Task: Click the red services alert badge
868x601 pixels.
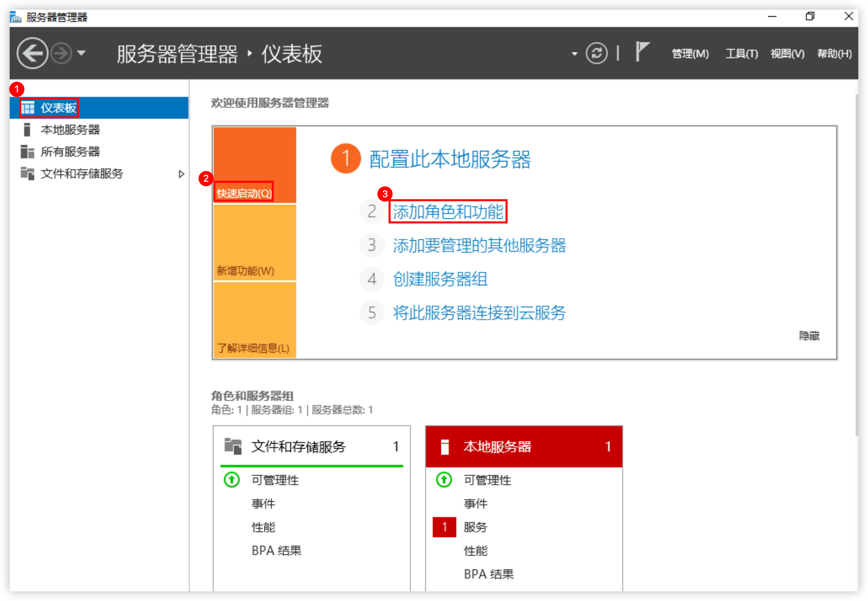Action: pos(444,527)
